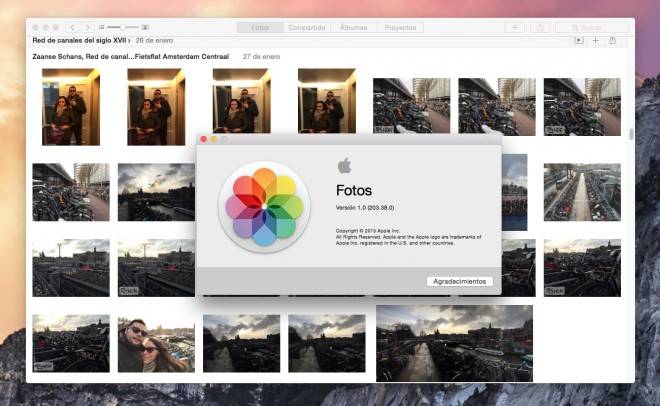Close the About Fotos dialog

coord(204,139)
